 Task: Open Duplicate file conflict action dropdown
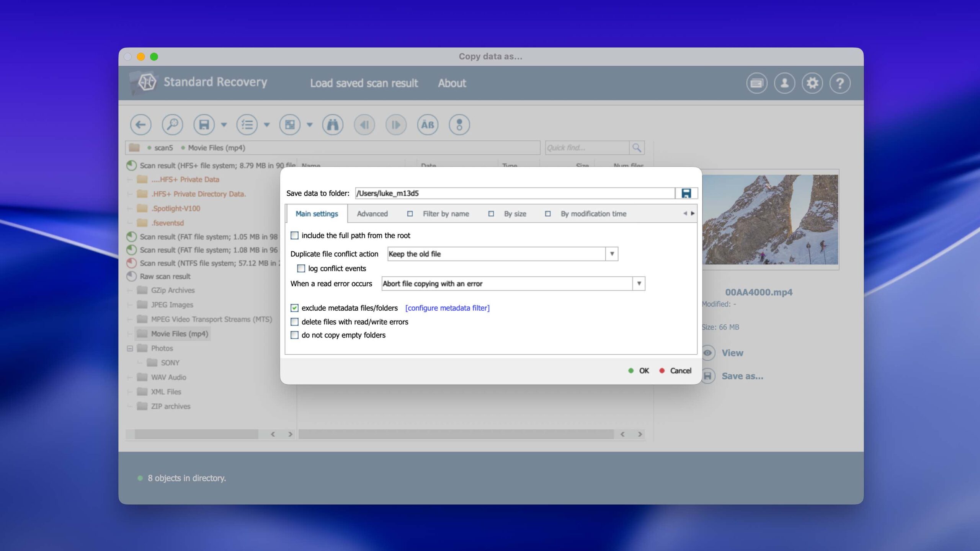pos(612,254)
